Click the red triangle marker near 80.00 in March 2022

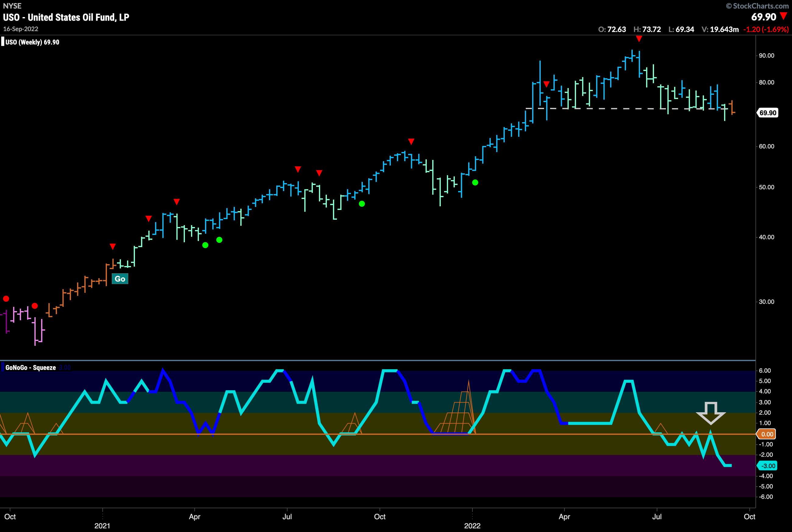(546, 84)
